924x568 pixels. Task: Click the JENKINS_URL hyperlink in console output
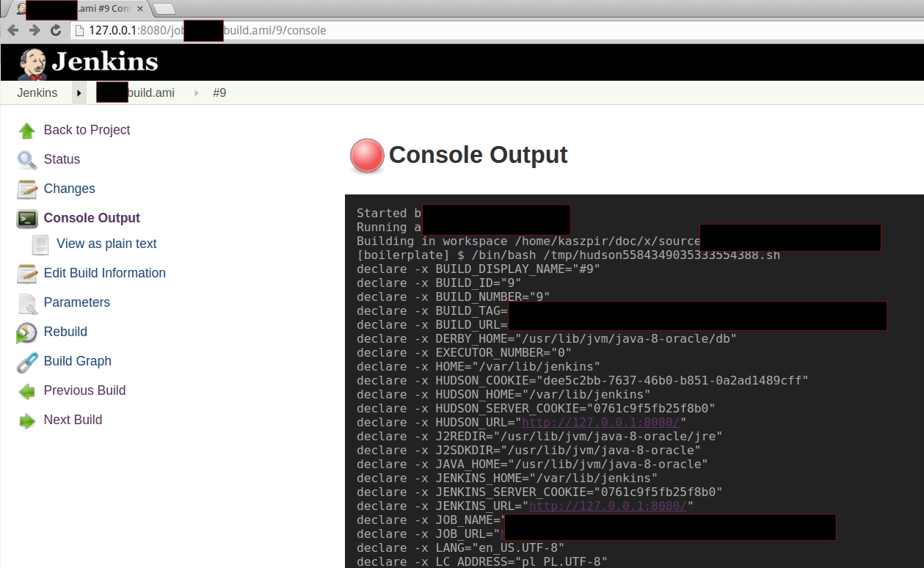(608, 506)
